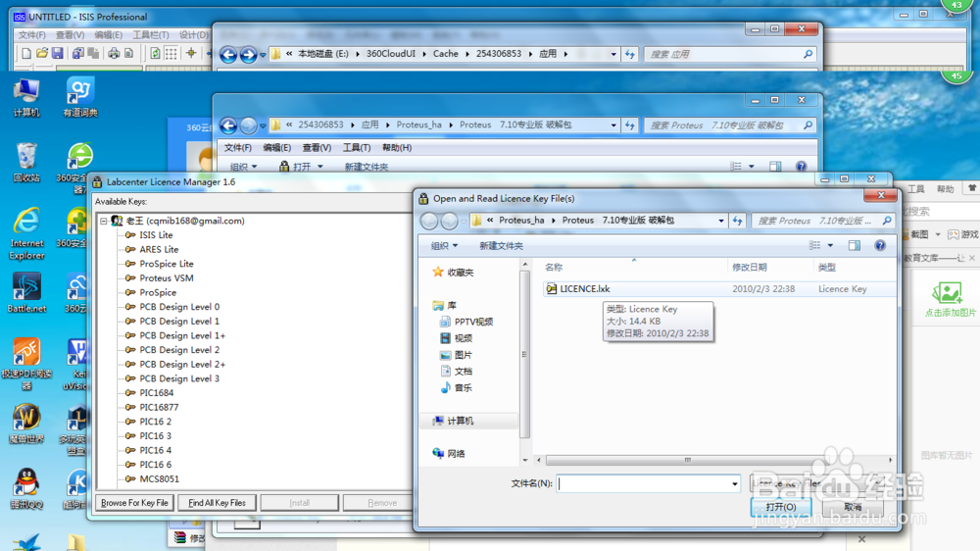Viewport: 980px width, 551px height.
Task: Click the search box in Open dialog
Action: coord(815,221)
